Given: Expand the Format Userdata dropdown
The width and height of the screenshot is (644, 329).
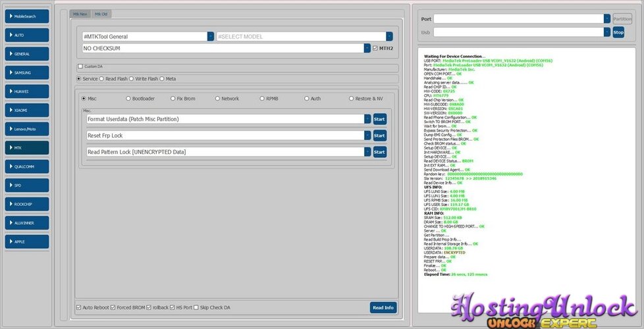Looking at the screenshot, I should (x=367, y=119).
